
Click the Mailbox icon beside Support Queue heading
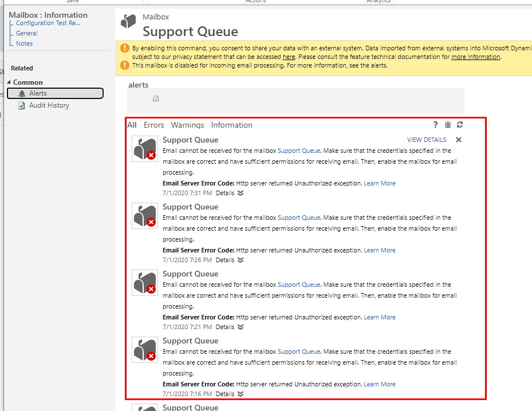[x=128, y=22]
